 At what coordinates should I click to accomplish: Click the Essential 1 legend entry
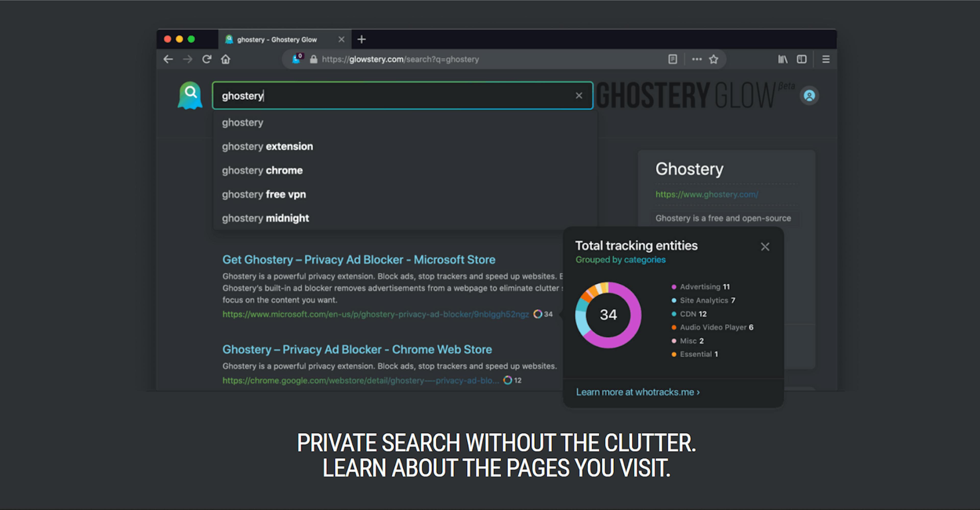pos(695,354)
